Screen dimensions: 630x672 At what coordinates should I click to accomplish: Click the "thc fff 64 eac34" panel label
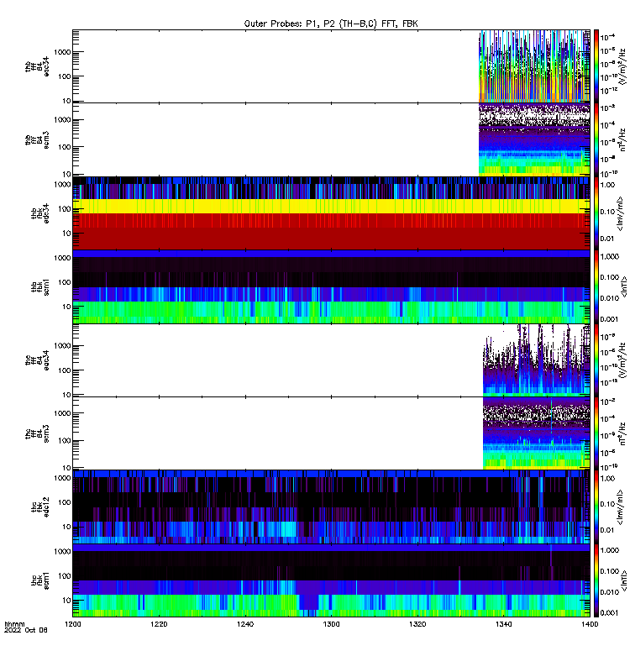click(x=37, y=360)
